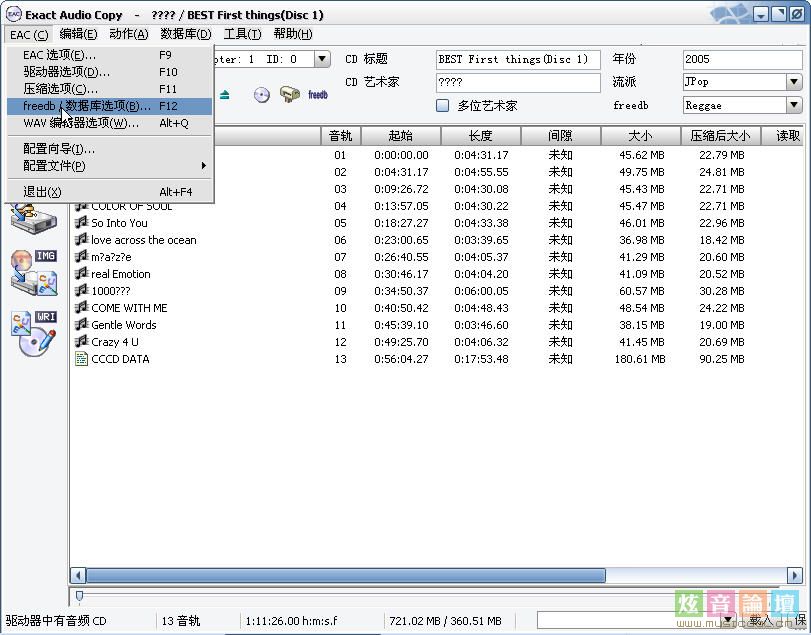The image size is (811, 635).
Task: Open WAV 编辑器选项(W)... menu entry
Action: coord(110,123)
